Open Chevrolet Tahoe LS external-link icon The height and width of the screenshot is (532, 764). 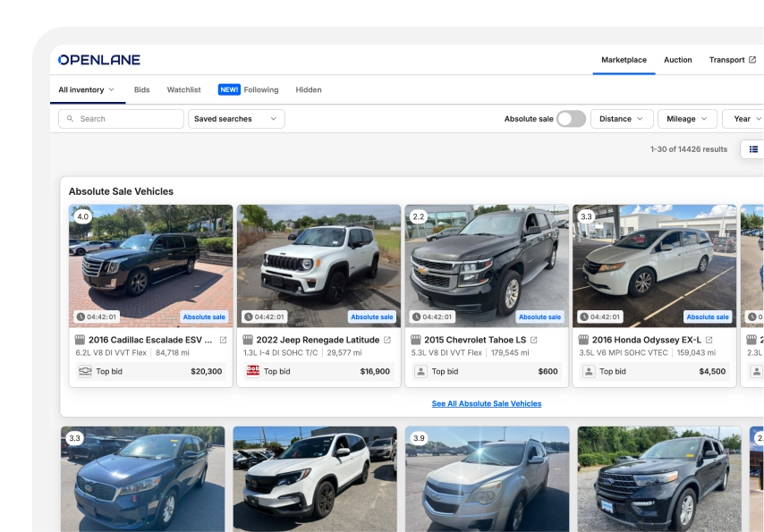click(x=534, y=340)
